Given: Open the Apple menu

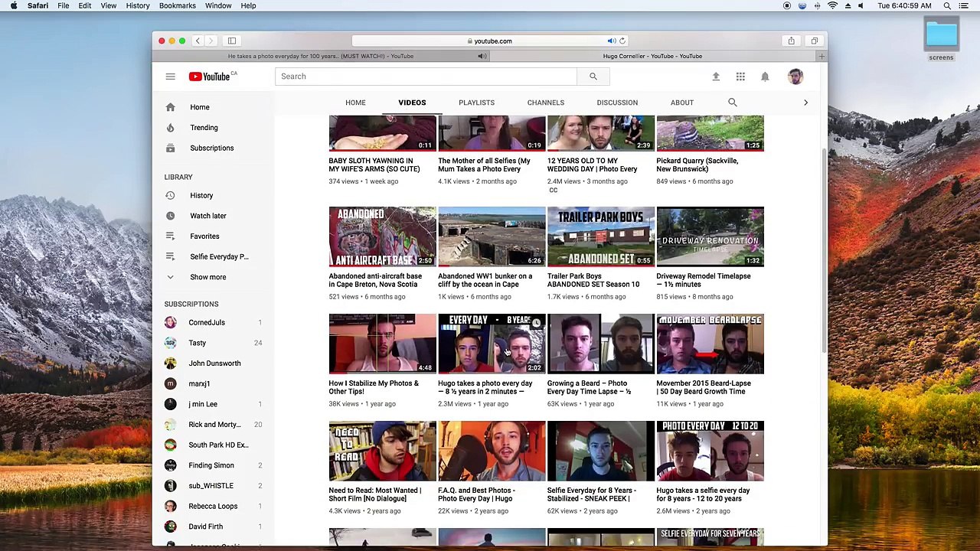Looking at the screenshot, I should click(x=12, y=6).
